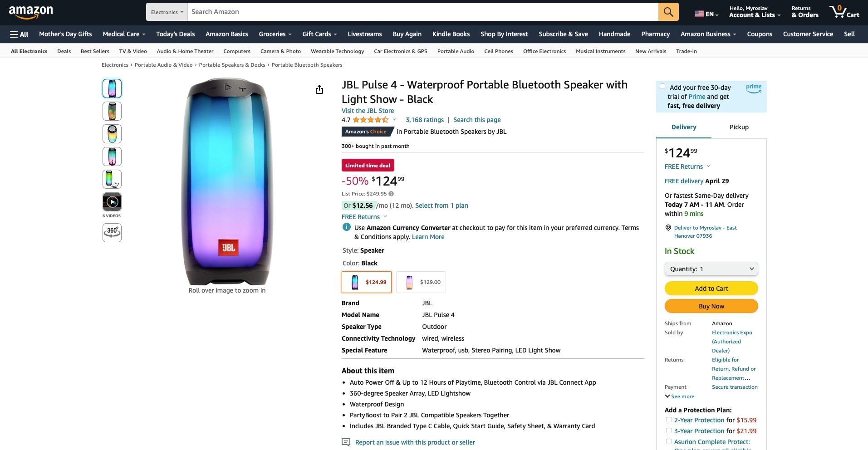The width and height of the screenshot is (868, 450).
Task: Click the orange search magnifier button
Action: point(668,12)
